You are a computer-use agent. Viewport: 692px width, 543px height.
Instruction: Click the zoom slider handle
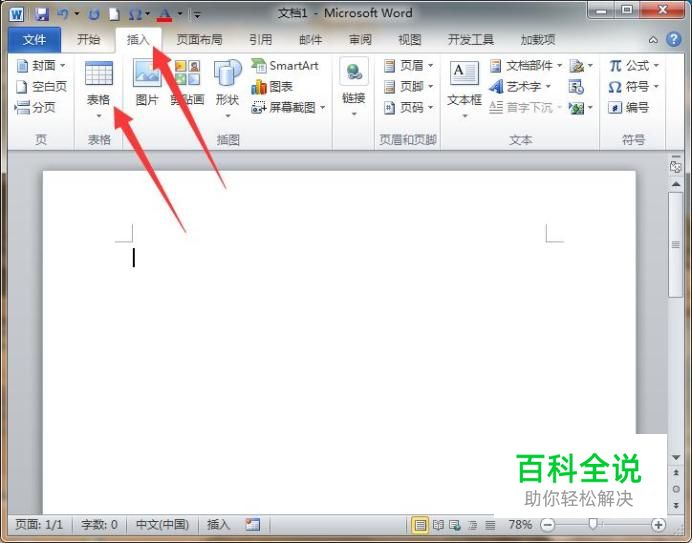point(593,524)
